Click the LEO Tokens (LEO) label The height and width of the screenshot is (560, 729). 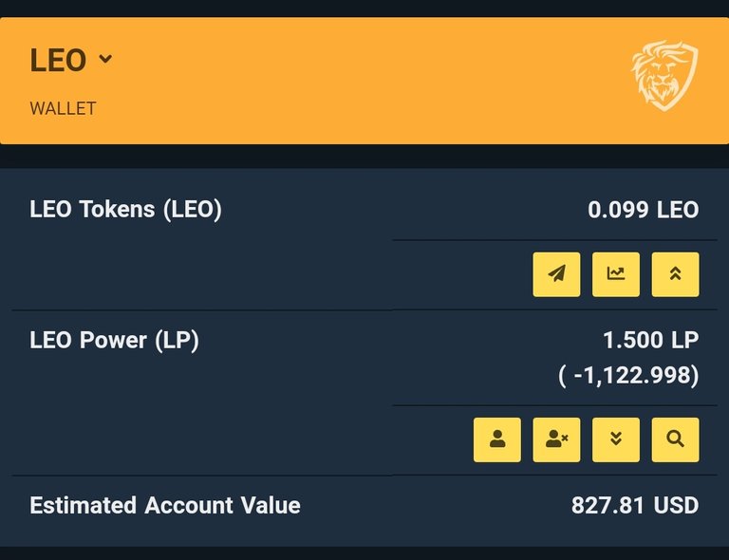click(125, 210)
